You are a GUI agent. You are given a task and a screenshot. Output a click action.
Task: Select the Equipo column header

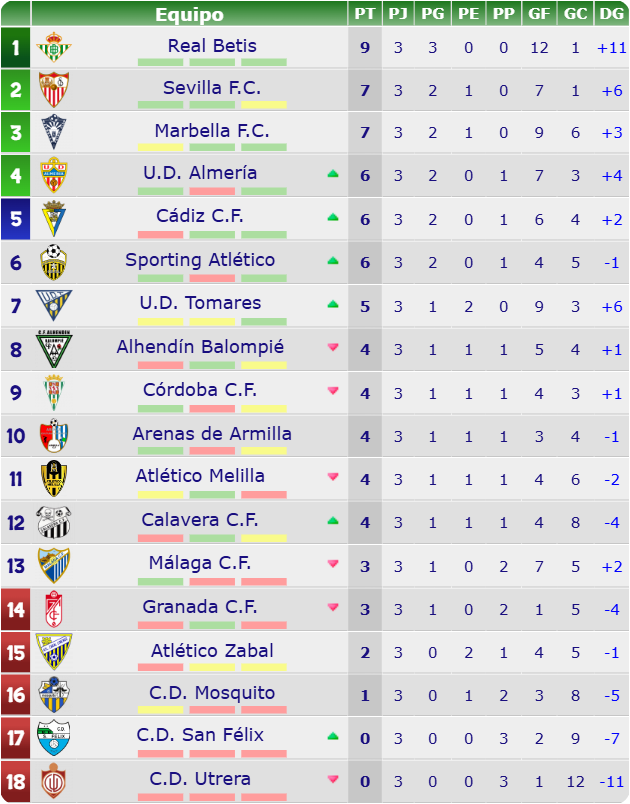pyautogui.click(x=189, y=14)
